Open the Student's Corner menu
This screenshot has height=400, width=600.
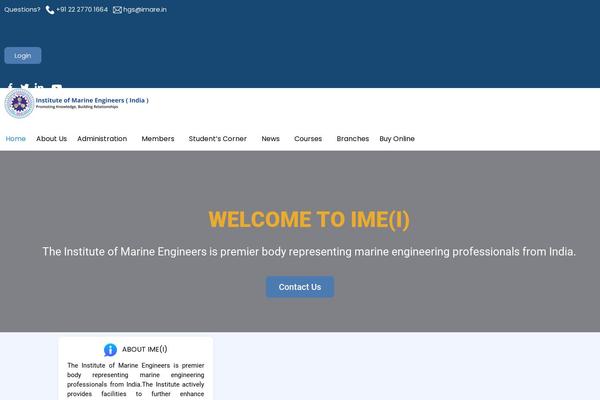tap(218, 139)
